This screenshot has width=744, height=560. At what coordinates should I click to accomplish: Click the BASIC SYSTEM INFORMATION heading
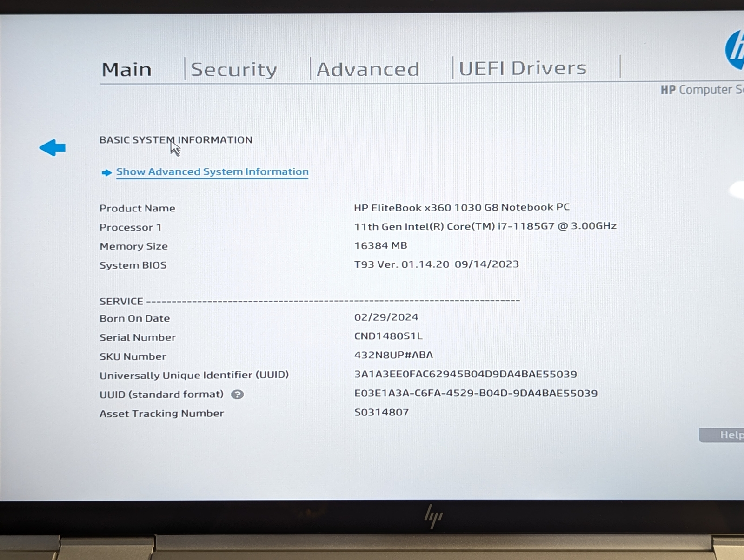(x=176, y=140)
